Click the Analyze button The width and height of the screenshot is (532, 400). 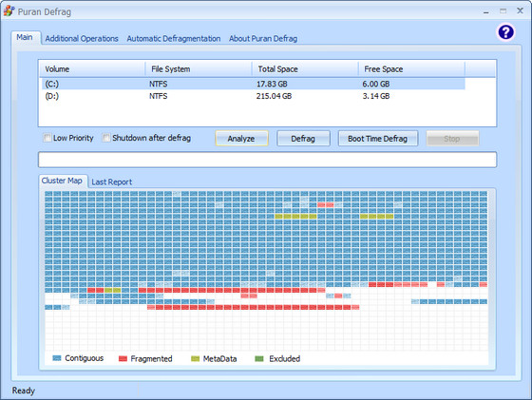click(x=241, y=139)
